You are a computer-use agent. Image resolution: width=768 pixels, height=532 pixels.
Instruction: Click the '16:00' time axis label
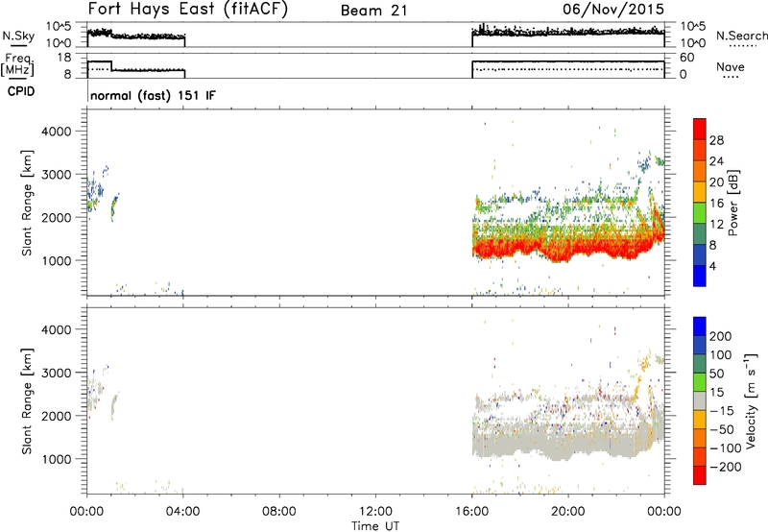point(472,511)
